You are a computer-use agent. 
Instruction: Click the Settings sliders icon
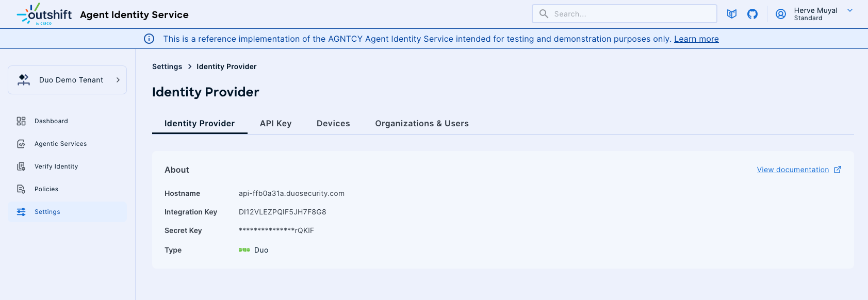coord(21,212)
